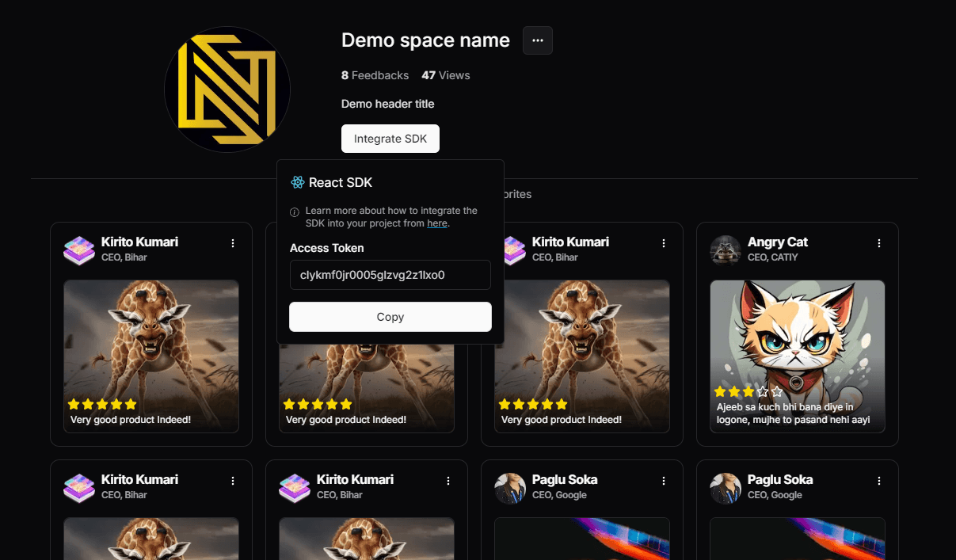This screenshot has width=956, height=560.
Task: Select the Access Token value field
Action: (x=390, y=275)
